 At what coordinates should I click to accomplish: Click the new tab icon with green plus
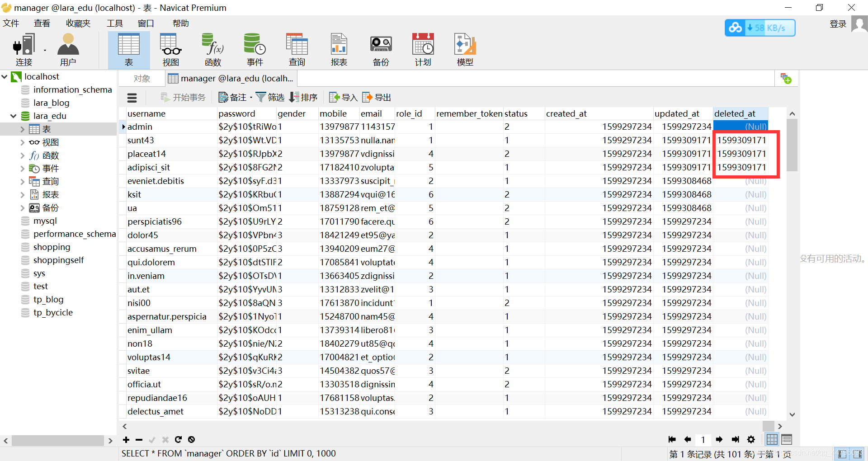tap(786, 79)
